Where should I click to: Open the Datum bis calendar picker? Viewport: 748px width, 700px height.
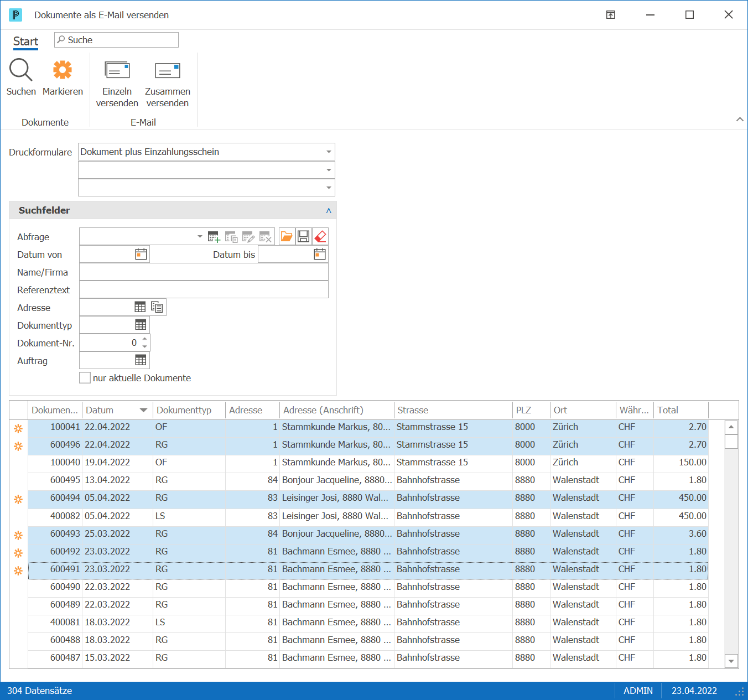[320, 255]
